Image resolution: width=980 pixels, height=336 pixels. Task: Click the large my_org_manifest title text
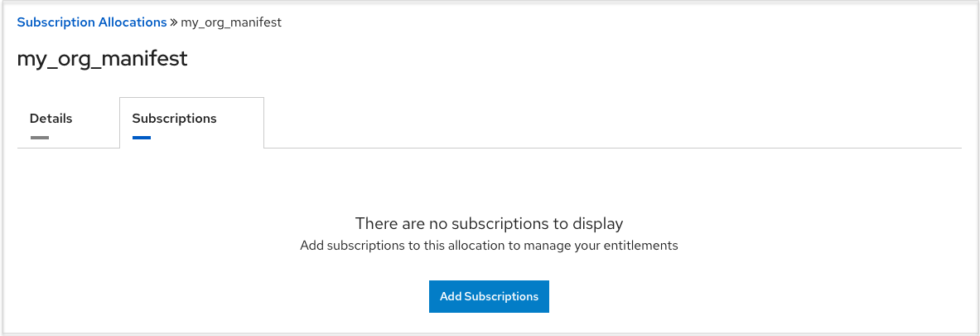pos(102,59)
